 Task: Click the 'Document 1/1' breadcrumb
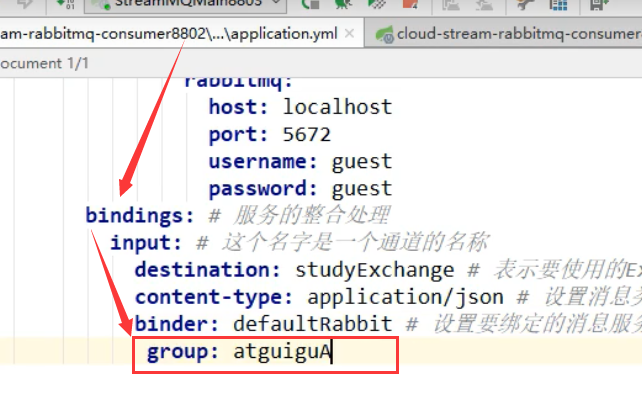44,63
